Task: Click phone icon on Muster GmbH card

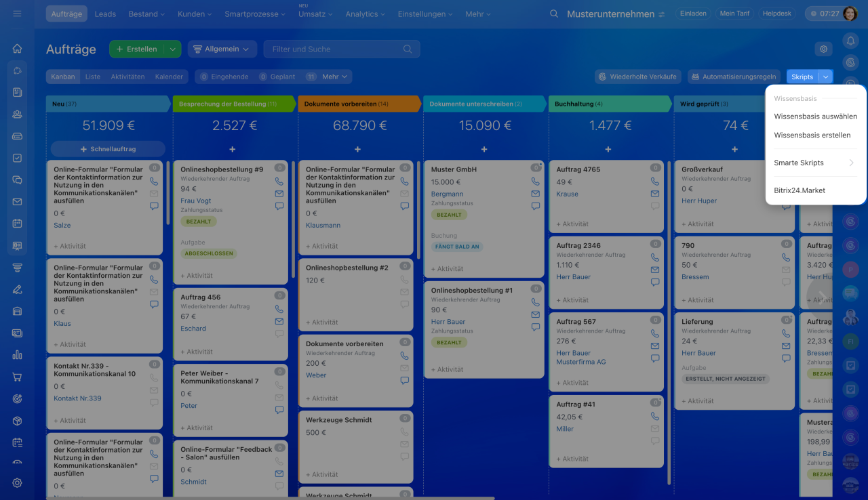Action: (535, 182)
